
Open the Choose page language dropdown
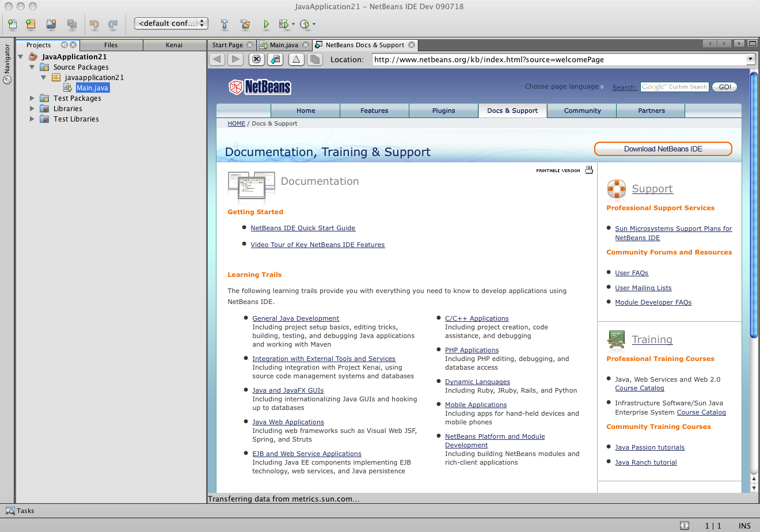(564, 87)
